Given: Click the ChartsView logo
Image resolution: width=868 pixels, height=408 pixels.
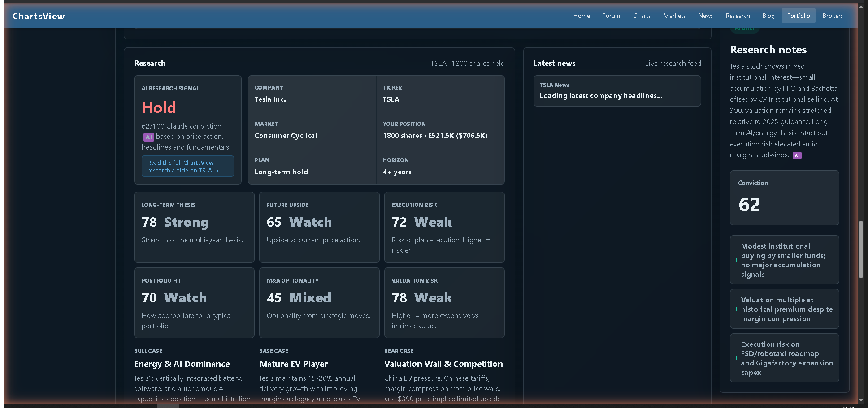Looking at the screenshot, I should pyautogui.click(x=39, y=16).
